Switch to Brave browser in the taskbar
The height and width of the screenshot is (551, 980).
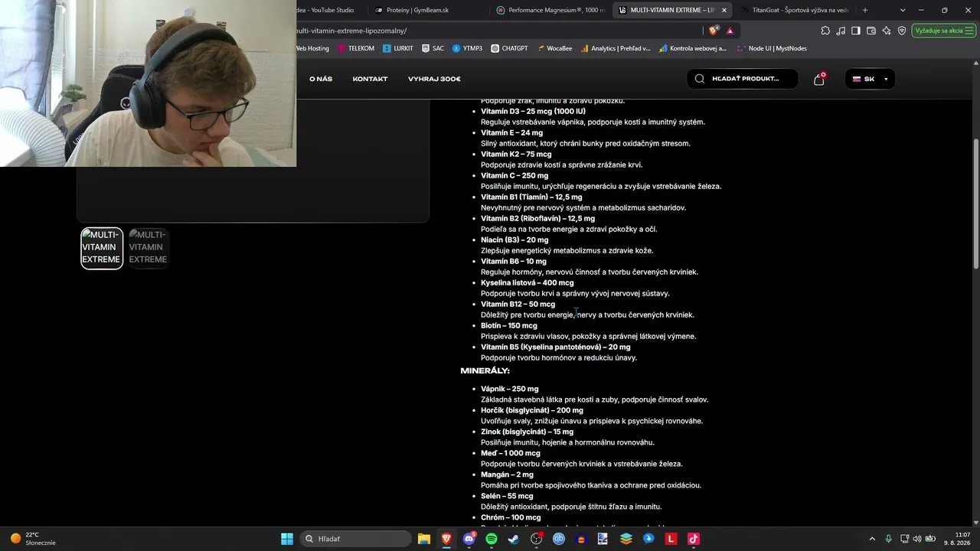[x=446, y=539]
